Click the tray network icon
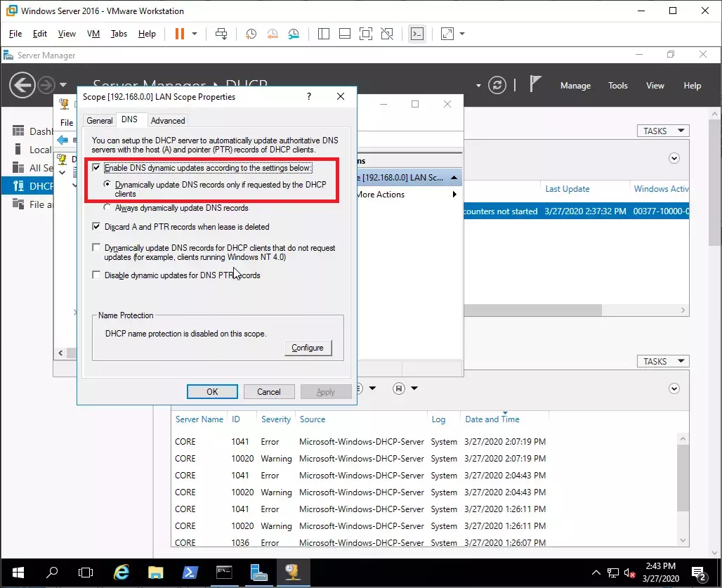This screenshot has height=588, width=722. [x=613, y=573]
